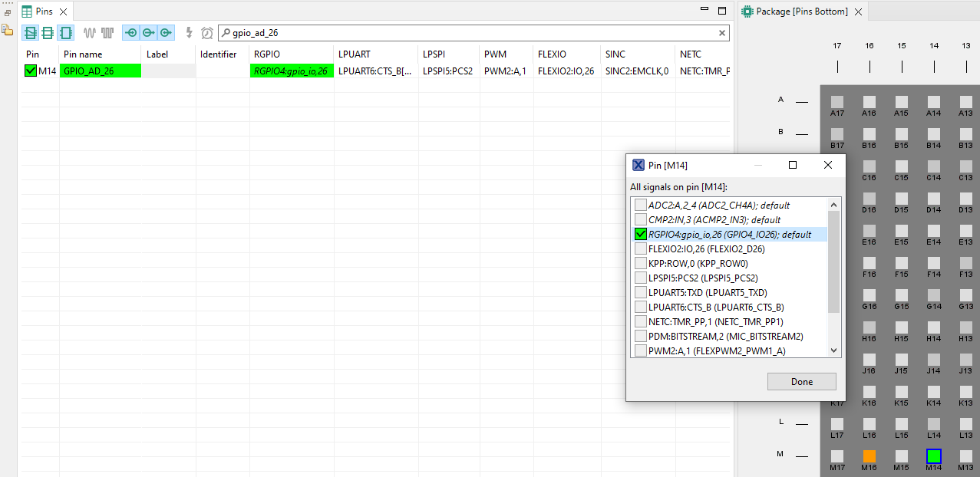Select the orange M16 pin in package view

point(869,456)
